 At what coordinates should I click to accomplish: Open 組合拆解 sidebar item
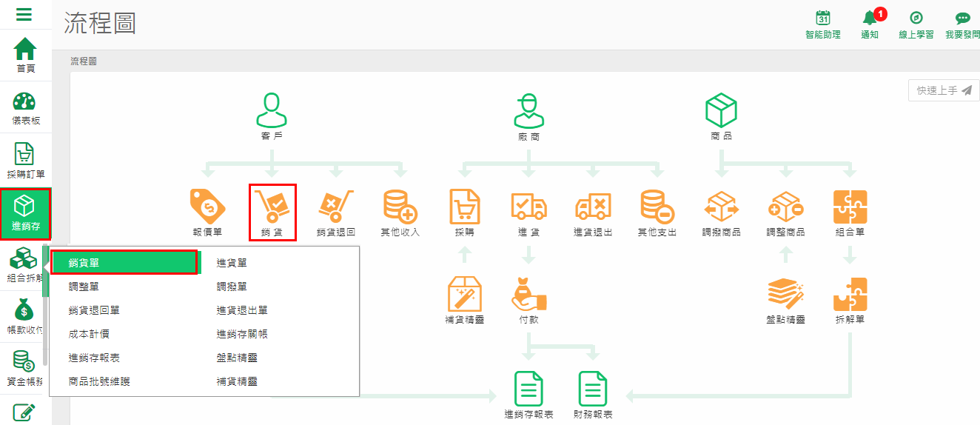point(26,266)
